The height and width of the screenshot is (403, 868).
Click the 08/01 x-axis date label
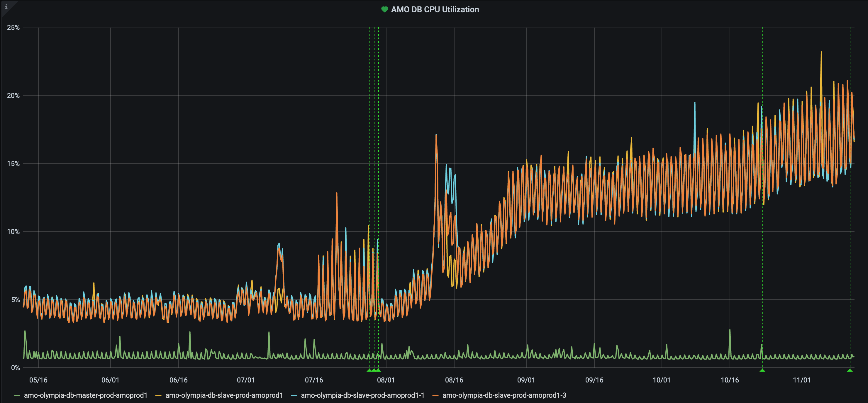(386, 380)
